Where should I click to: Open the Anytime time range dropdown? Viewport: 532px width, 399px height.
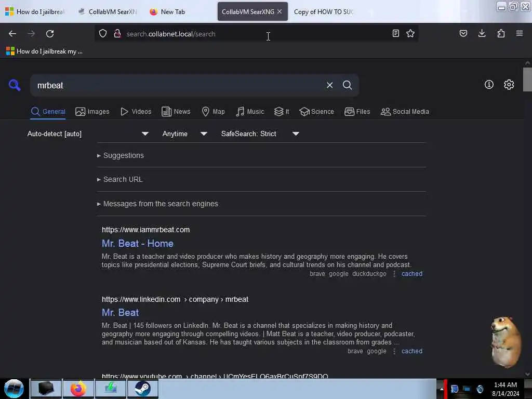(184, 134)
